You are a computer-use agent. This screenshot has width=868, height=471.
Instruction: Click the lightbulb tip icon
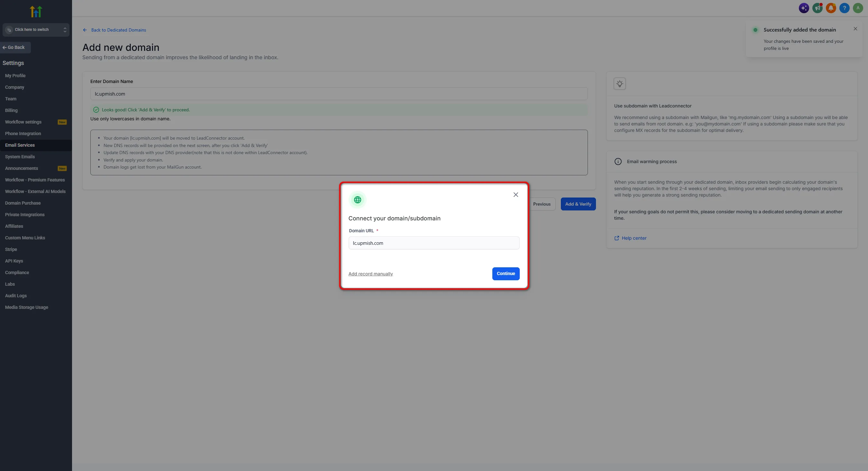(620, 84)
